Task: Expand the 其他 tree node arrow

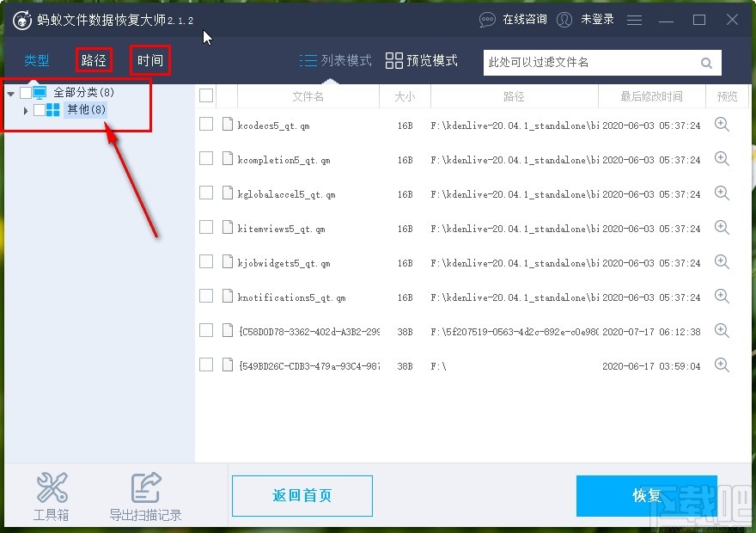Action: click(x=26, y=110)
